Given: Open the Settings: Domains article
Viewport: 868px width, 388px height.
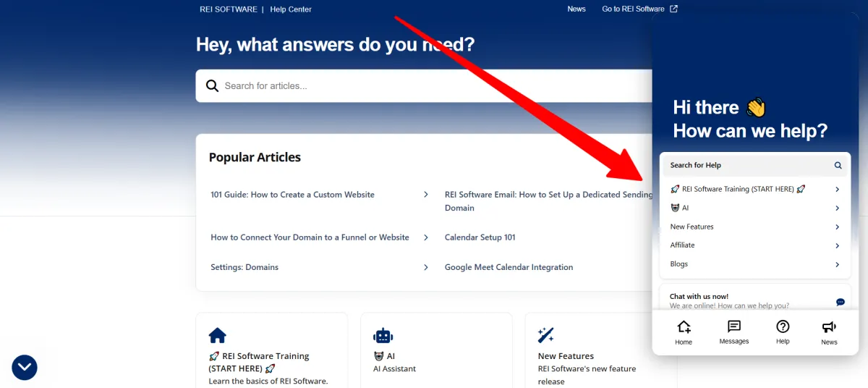Looking at the screenshot, I should coord(244,267).
